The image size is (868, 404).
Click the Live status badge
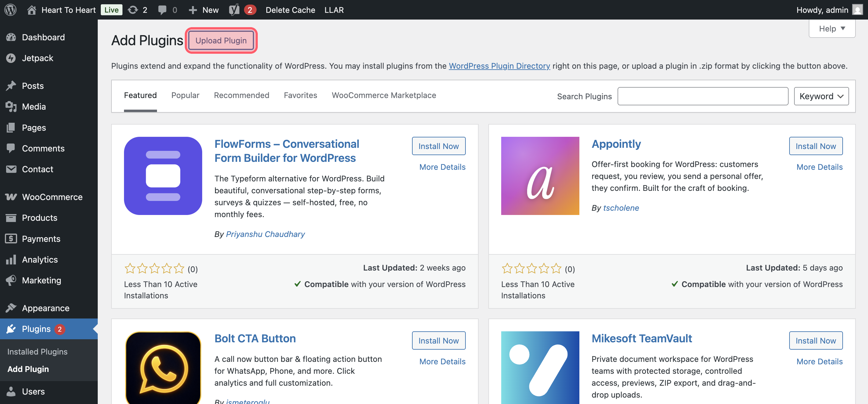point(111,10)
